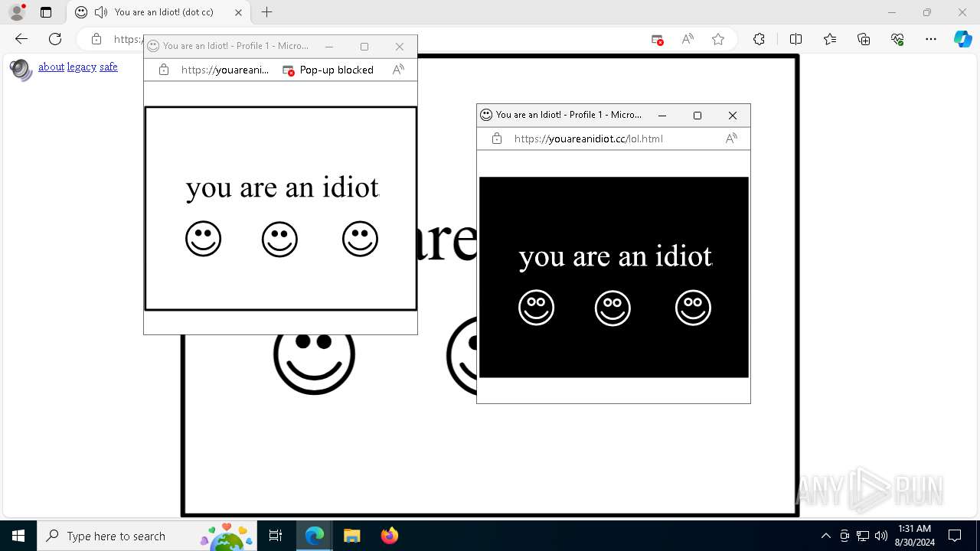Image resolution: width=980 pixels, height=551 pixels.
Task: Click the large left smiley on main page
Action: (314, 357)
